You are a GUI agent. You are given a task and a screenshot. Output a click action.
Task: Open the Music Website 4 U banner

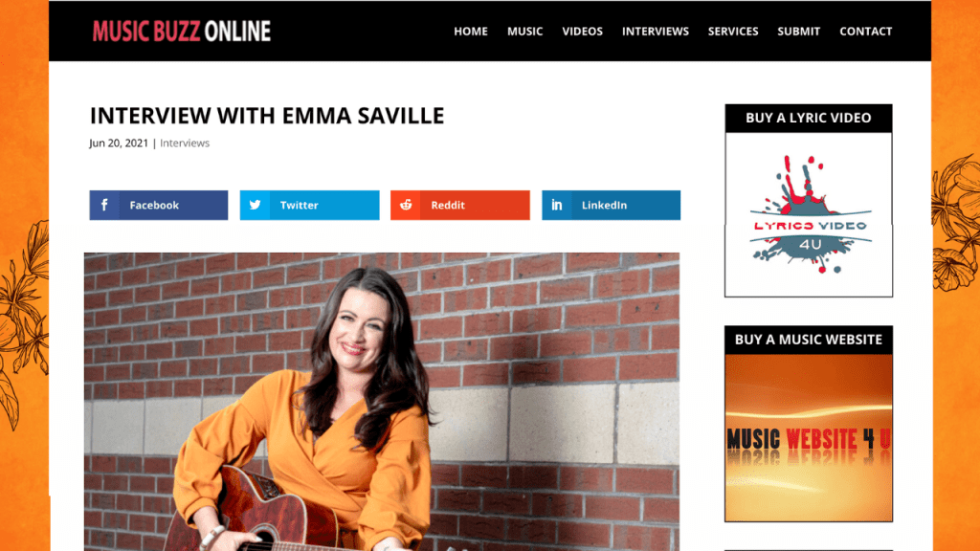coord(809,437)
